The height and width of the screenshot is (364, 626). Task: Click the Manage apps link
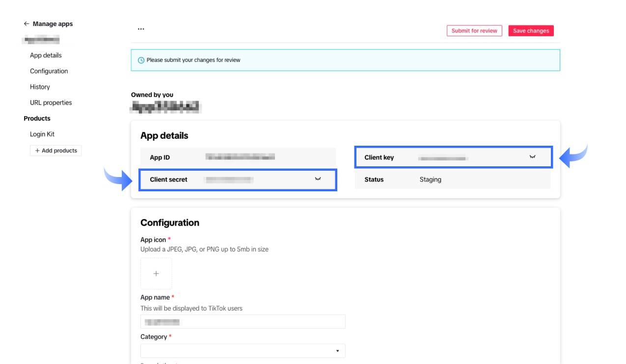[53, 24]
